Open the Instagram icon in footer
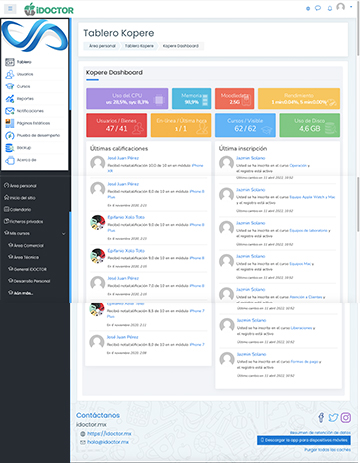 [x=346, y=417]
